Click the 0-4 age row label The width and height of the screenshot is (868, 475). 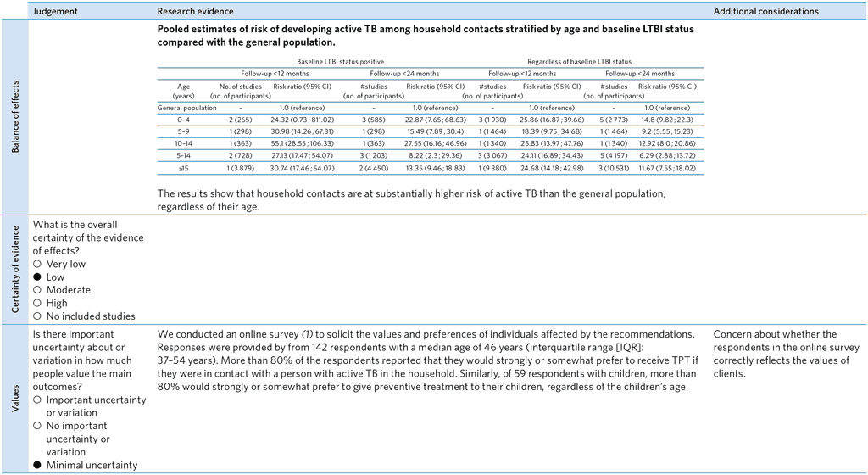[183, 120]
